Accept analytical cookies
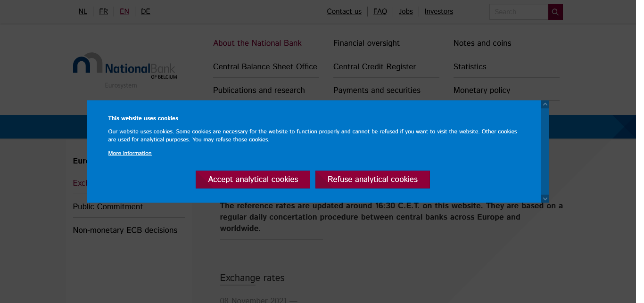This screenshot has height=303, width=644. pos(253,180)
